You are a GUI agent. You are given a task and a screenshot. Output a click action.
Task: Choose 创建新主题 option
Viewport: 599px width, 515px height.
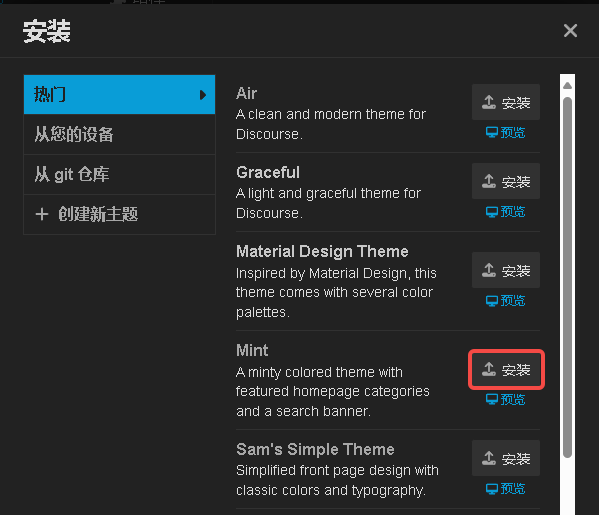tap(120, 214)
